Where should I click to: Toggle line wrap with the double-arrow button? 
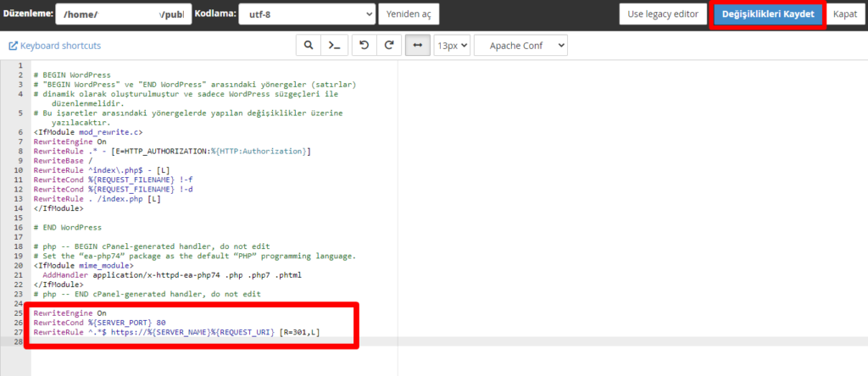(x=417, y=46)
